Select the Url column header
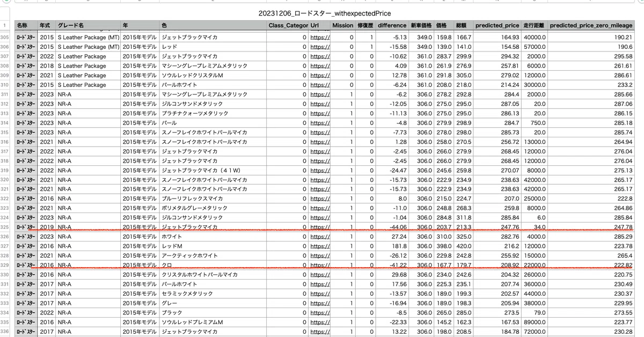Image resolution: width=644 pixels, height=337 pixels. pos(320,25)
